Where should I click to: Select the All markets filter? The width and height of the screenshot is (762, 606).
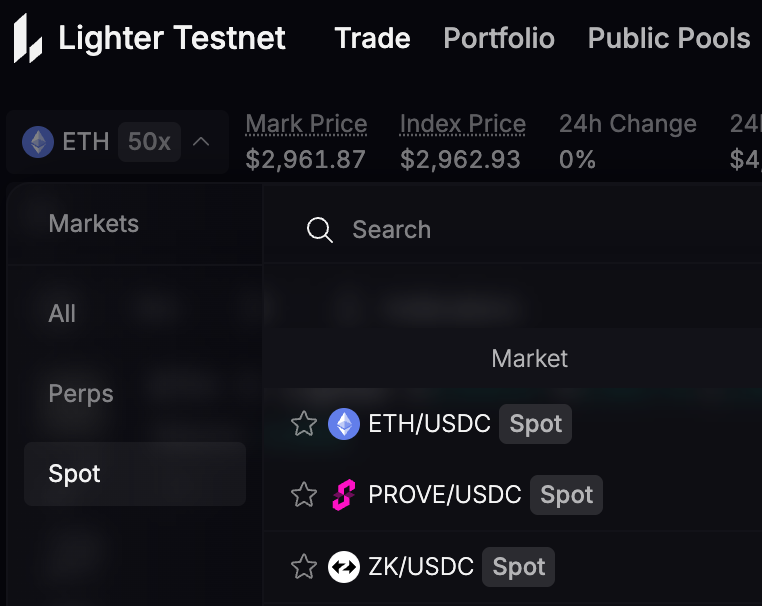(x=62, y=314)
